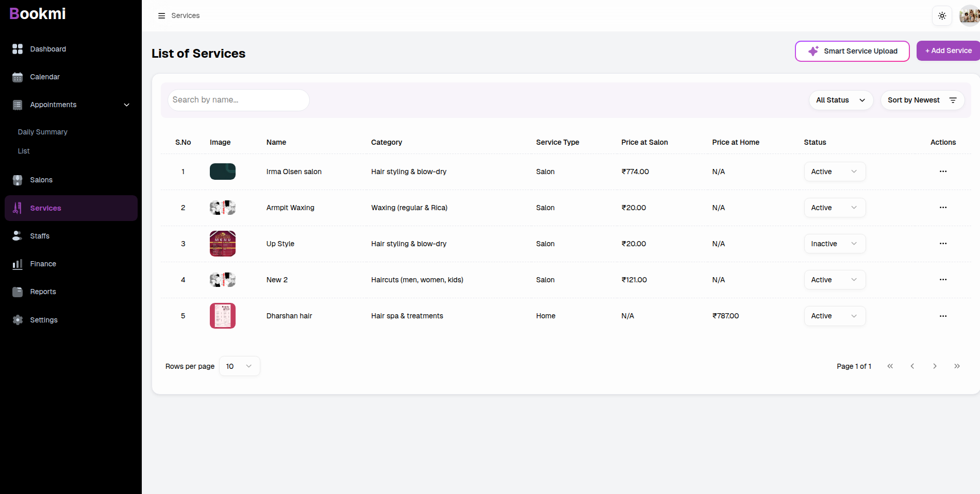
Task: Open the Salons section
Action: pos(41,180)
